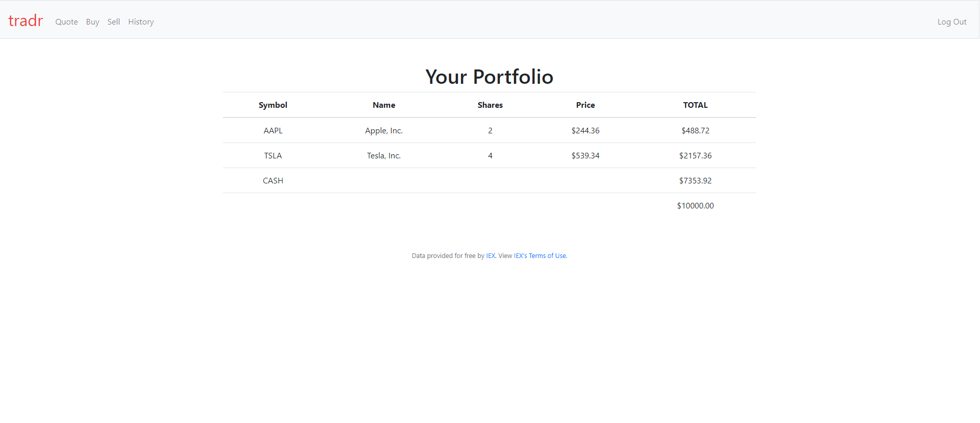Open the Buy page

(92, 22)
